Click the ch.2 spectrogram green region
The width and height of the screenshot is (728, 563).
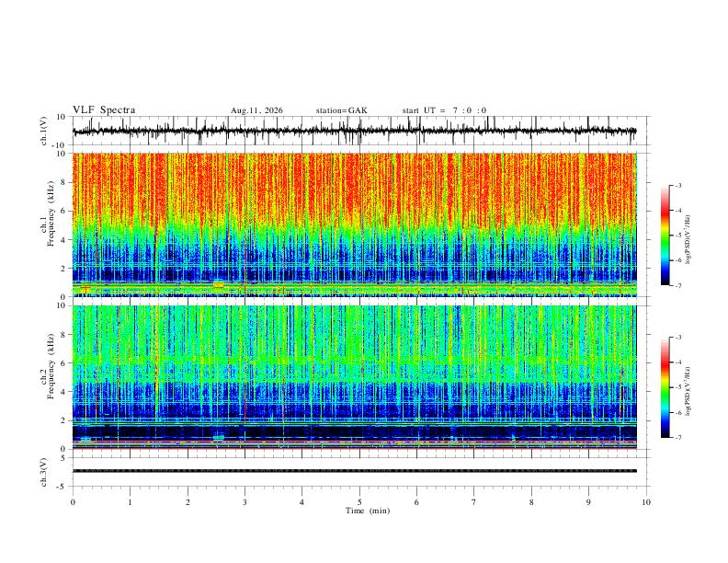[x=355, y=341]
